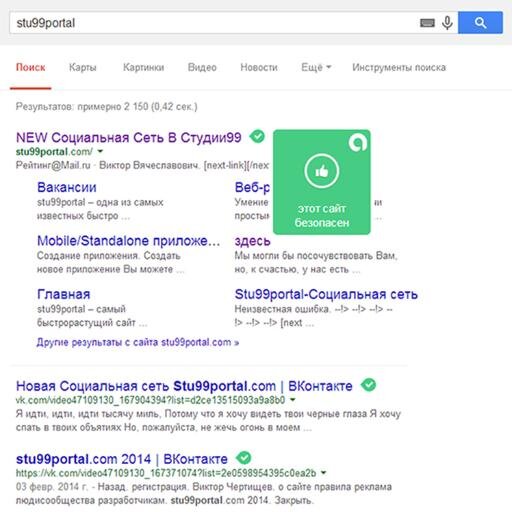Open Stu99portal-Социальная сеть sitelink
Image resolution: width=512 pixels, height=512 pixels.
(326, 294)
